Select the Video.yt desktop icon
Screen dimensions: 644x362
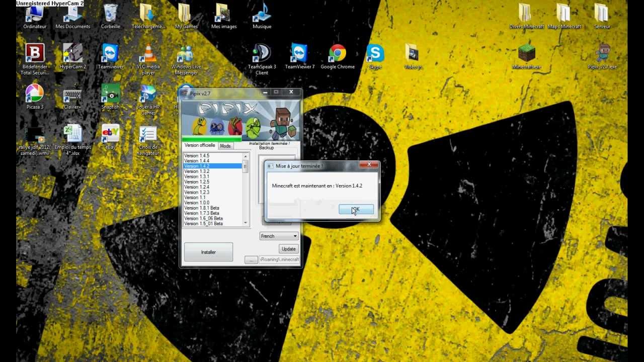[413, 56]
